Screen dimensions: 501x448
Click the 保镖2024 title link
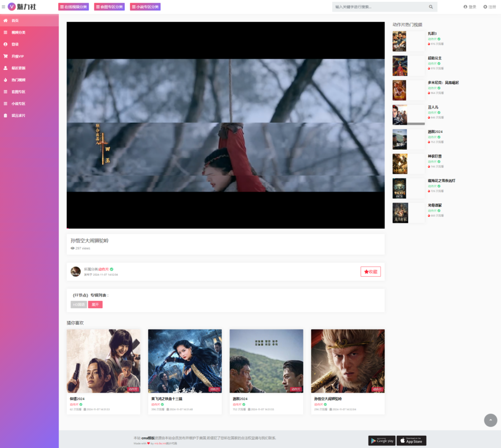click(77, 399)
